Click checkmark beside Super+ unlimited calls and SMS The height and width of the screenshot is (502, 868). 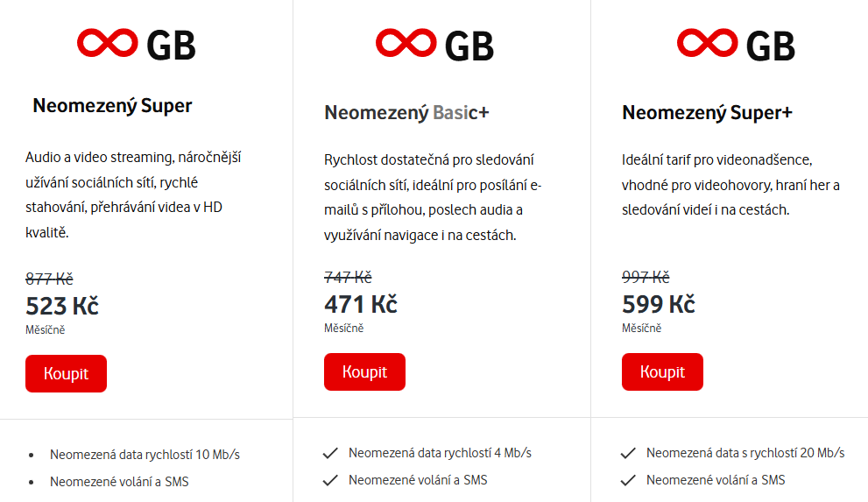click(x=628, y=480)
